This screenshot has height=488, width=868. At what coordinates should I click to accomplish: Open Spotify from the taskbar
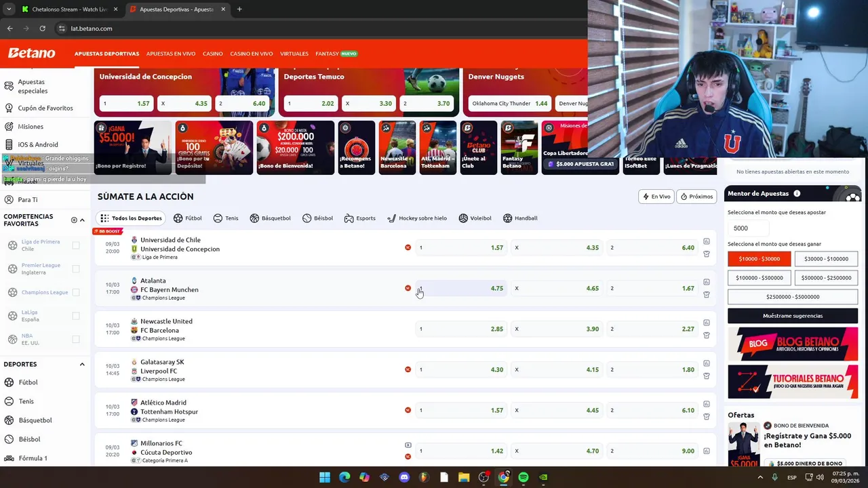(523, 477)
